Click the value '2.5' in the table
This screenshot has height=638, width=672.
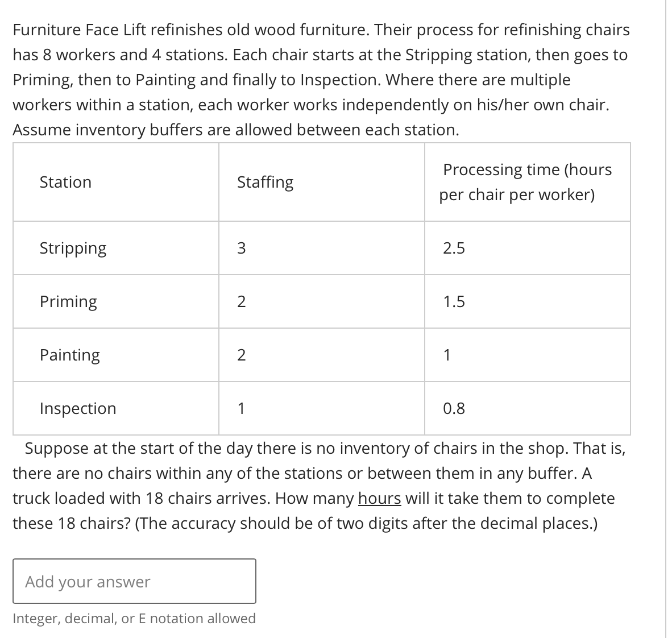454,248
